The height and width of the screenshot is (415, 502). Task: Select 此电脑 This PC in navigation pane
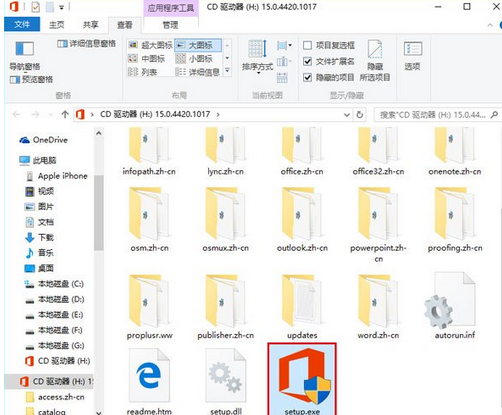tap(38, 160)
